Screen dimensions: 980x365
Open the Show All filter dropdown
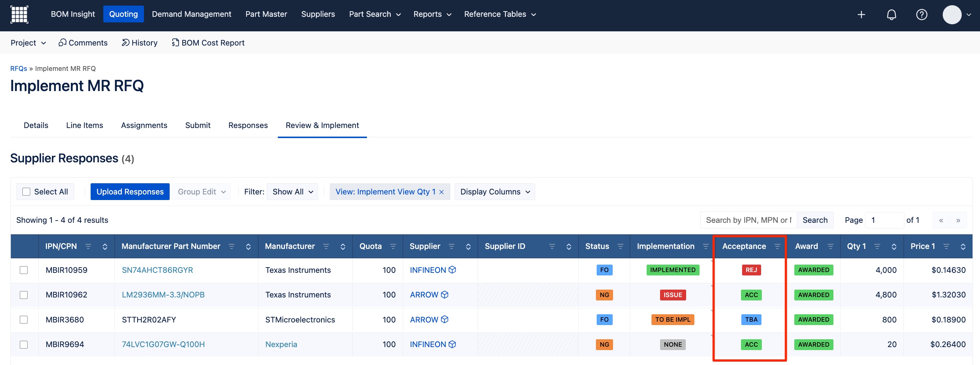(x=292, y=192)
